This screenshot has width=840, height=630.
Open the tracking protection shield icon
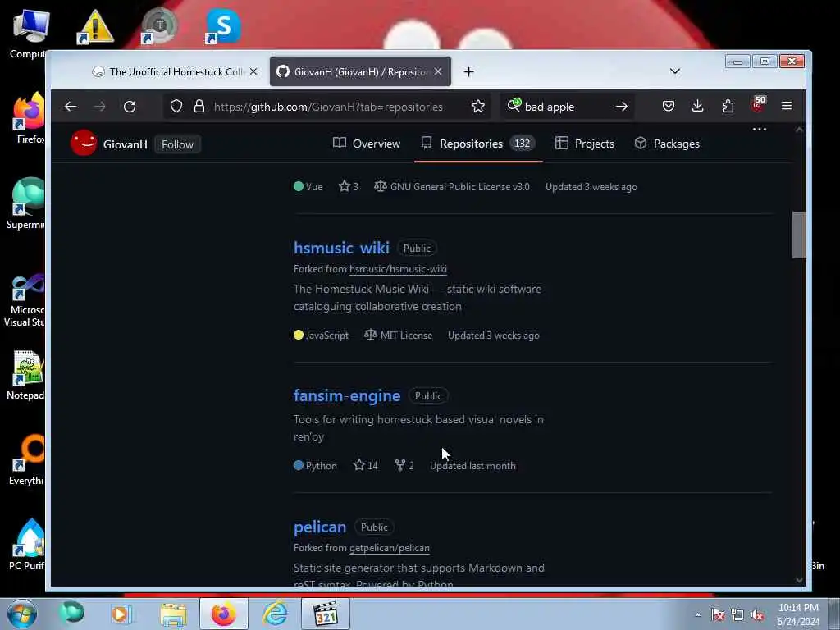[176, 106]
